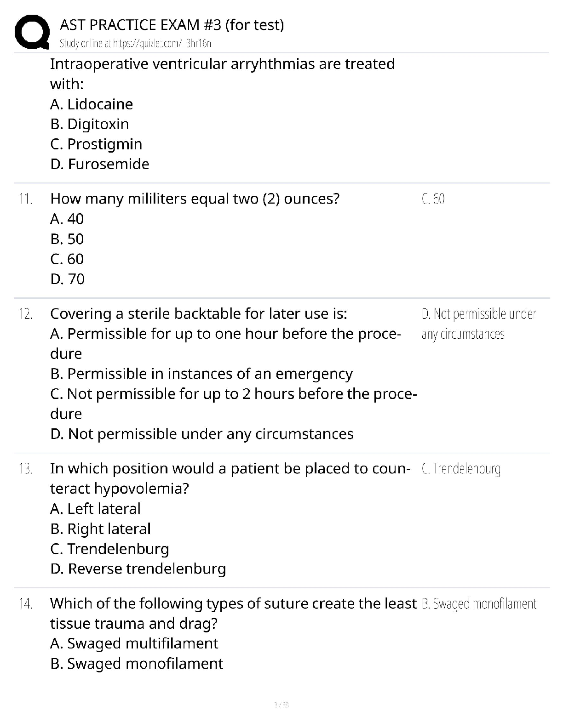The image size is (563, 728).
Task: Select D. Not permissible under any circumstances option
Action: [x=202, y=434]
